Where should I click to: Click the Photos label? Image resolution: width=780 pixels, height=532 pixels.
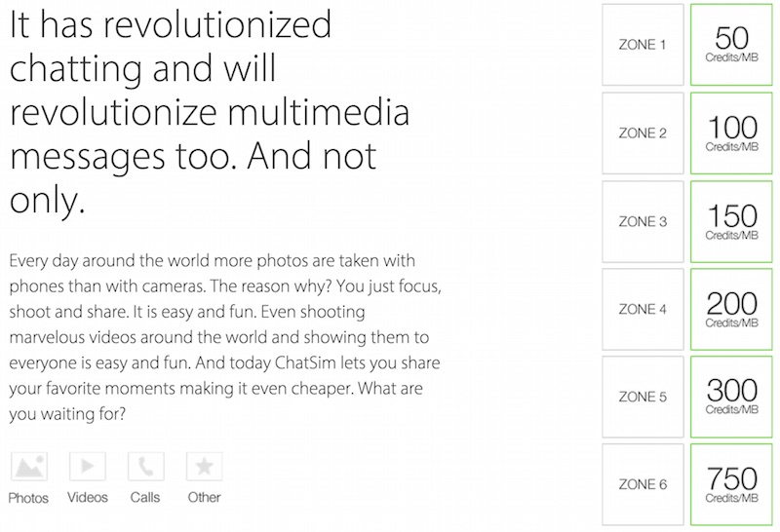point(28,498)
